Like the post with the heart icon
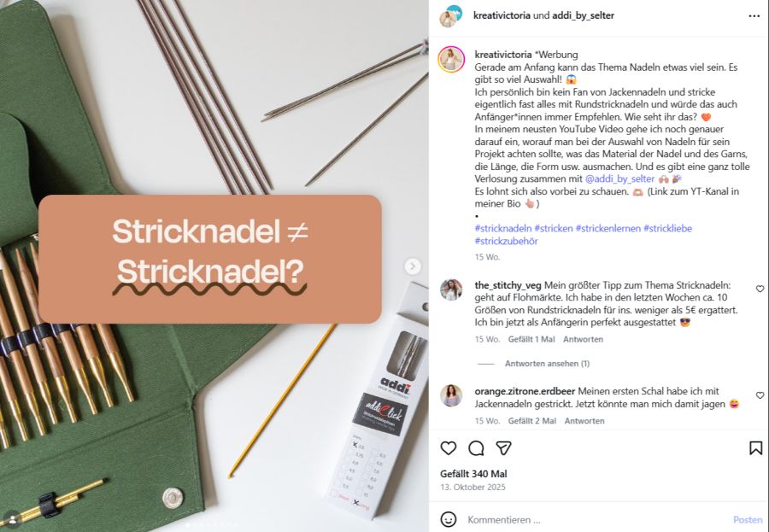The width and height of the screenshot is (769, 532). (x=449, y=448)
